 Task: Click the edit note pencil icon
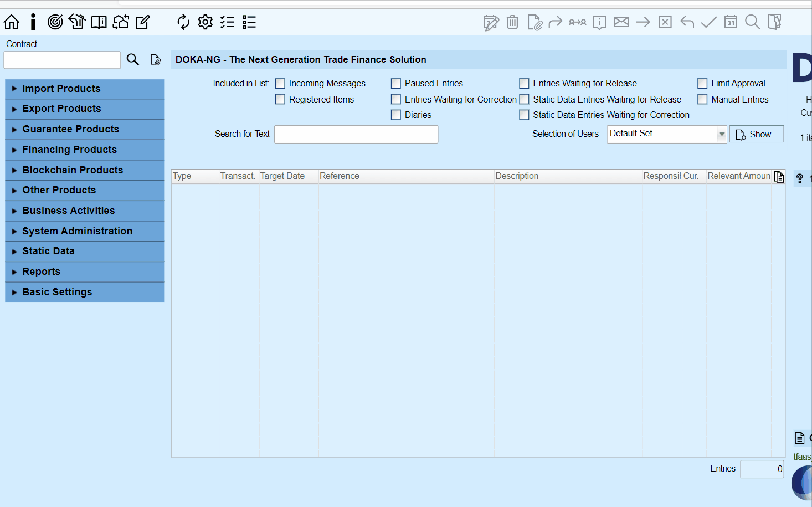pos(143,22)
